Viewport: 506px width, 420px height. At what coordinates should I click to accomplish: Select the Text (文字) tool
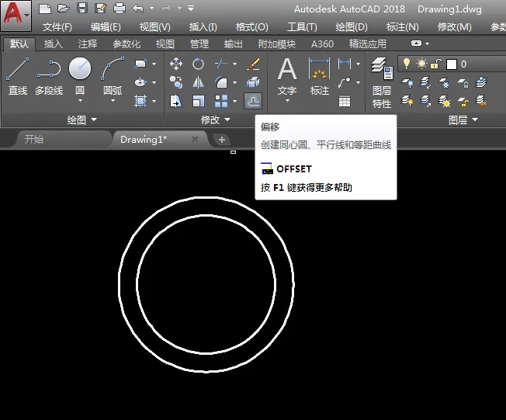tap(287, 77)
